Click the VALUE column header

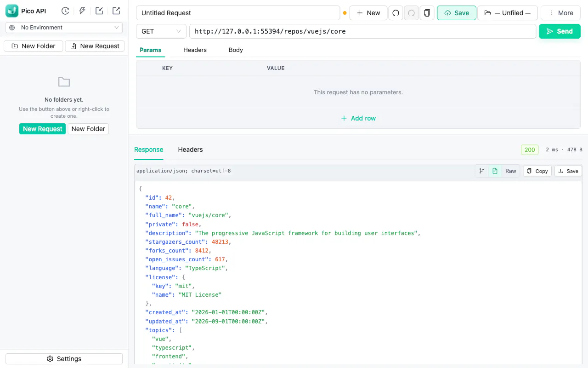point(276,68)
